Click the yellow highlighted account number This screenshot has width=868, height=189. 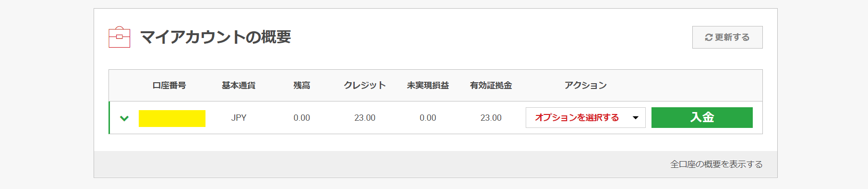click(x=172, y=118)
